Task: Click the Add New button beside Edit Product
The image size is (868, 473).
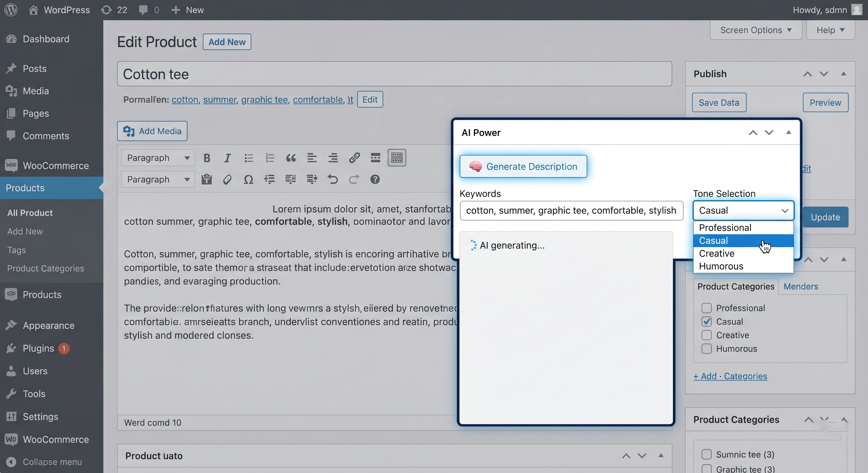Action: pos(227,42)
